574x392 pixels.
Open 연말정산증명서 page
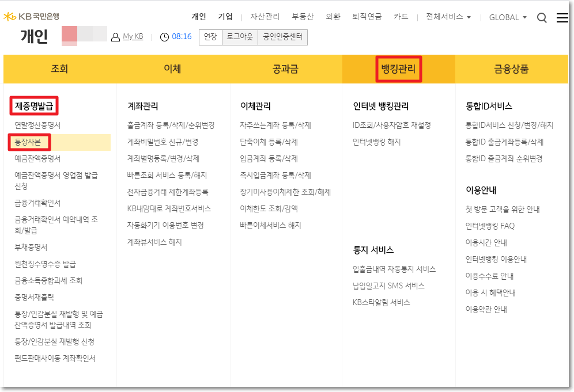point(39,124)
